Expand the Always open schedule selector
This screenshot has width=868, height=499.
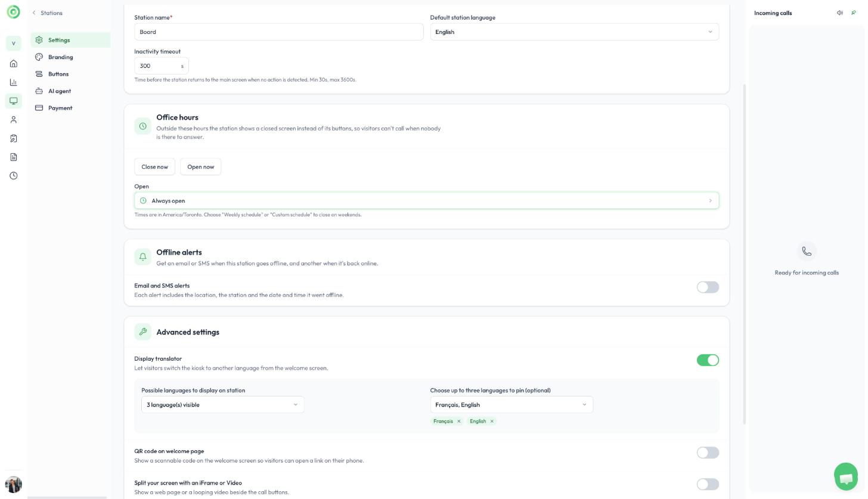pos(427,201)
